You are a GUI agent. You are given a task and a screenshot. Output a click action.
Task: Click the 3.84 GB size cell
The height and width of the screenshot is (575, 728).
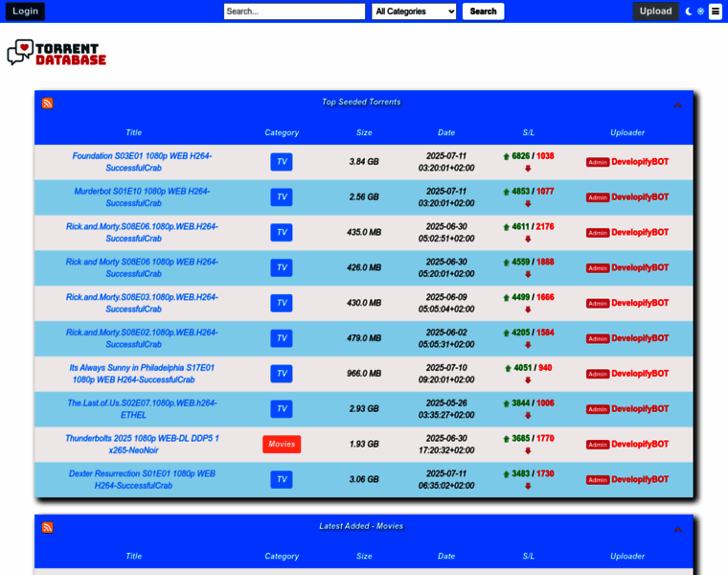coord(364,162)
